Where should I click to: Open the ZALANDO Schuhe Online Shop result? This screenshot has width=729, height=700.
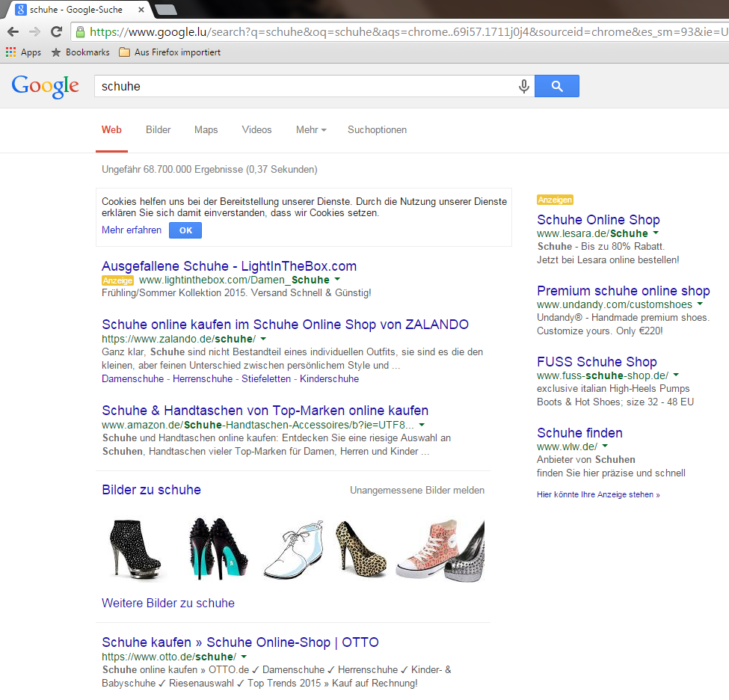[285, 324]
